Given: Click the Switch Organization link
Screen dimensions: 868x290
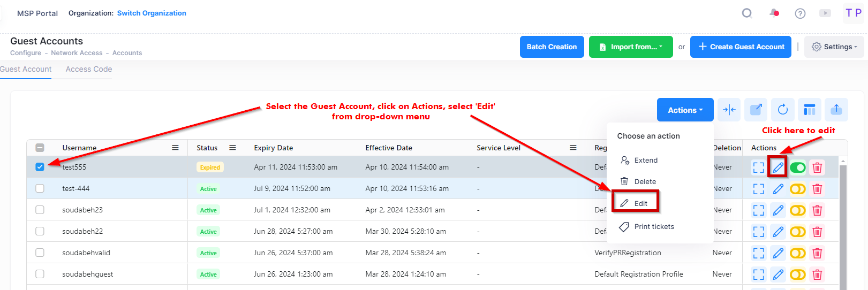Looking at the screenshot, I should [x=152, y=13].
